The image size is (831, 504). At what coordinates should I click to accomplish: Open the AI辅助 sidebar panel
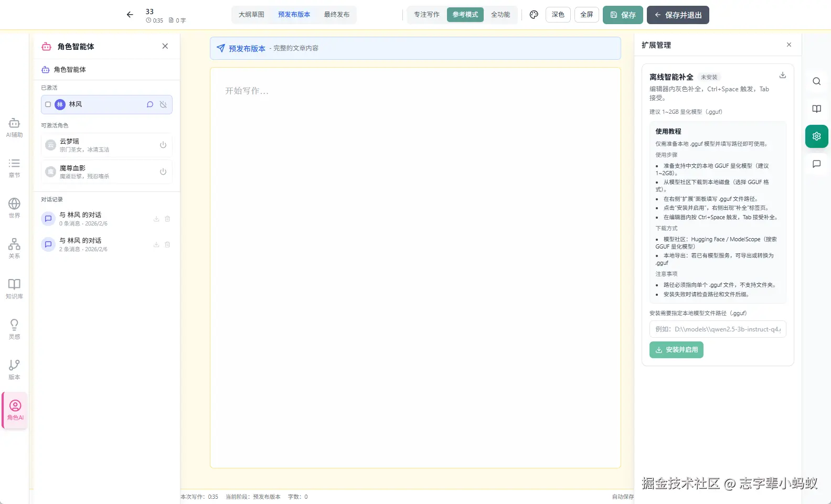(14, 127)
